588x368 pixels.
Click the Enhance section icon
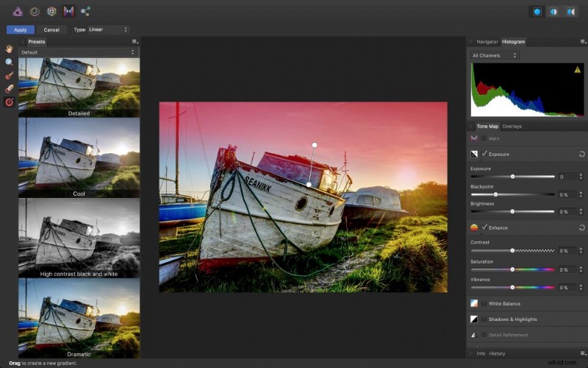pyautogui.click(x=474, y=227)
